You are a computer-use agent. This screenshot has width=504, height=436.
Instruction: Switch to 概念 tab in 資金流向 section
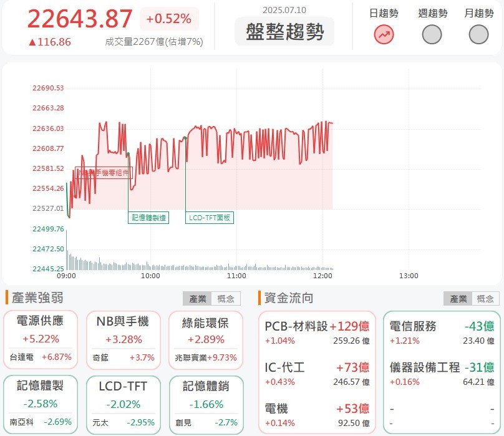tap(485, 299)
